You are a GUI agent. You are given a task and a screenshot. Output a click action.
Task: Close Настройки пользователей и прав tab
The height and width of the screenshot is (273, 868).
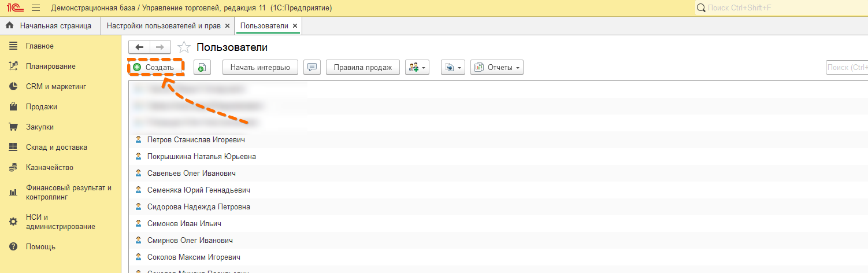[227, 26]
